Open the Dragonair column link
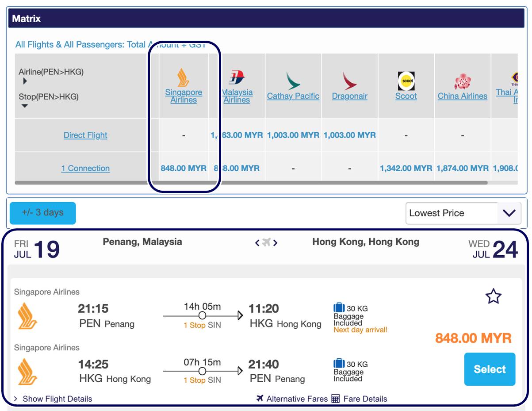The height and width of the screenshot is (411, 532). coord(350,96)
